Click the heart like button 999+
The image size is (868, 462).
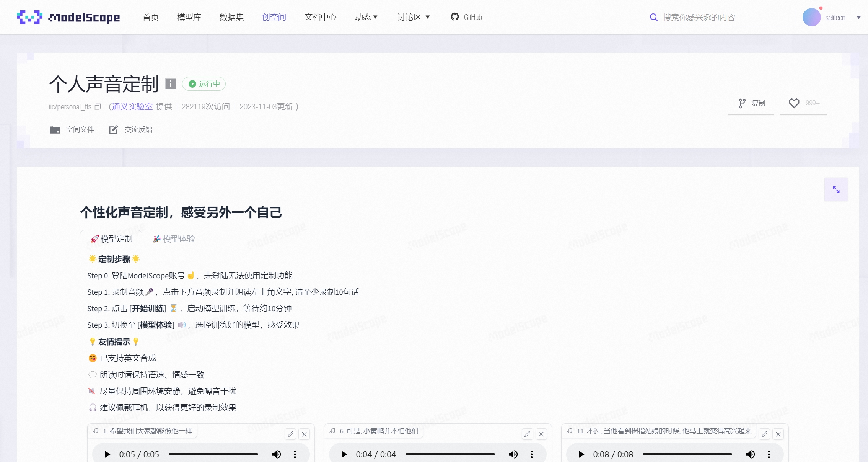coord(803,103)
